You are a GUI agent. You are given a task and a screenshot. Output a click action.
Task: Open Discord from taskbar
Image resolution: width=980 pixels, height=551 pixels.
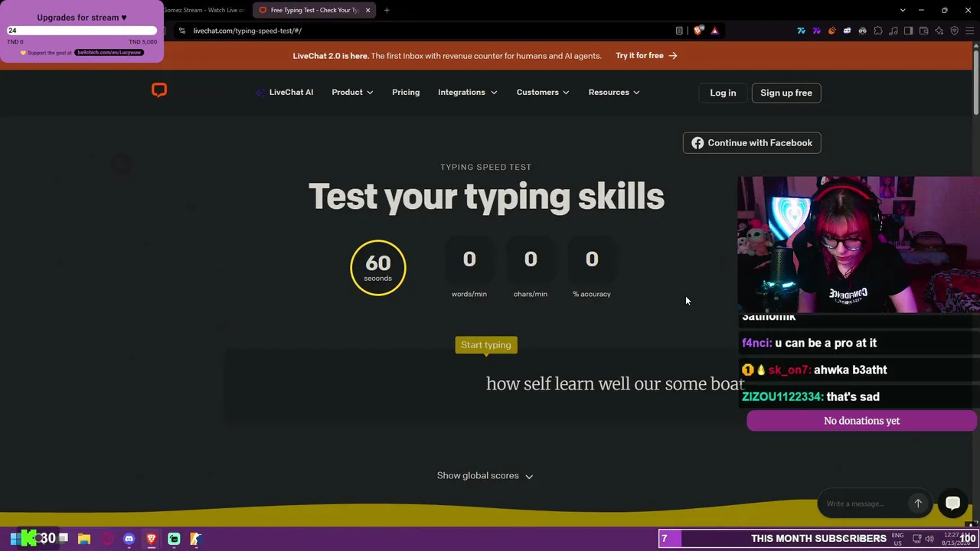[129, 539]
